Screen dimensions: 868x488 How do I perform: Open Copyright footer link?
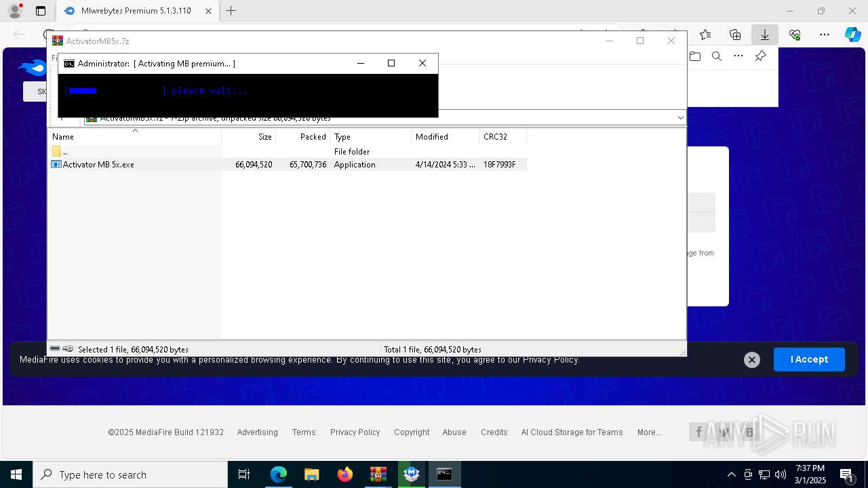point(412,432)
